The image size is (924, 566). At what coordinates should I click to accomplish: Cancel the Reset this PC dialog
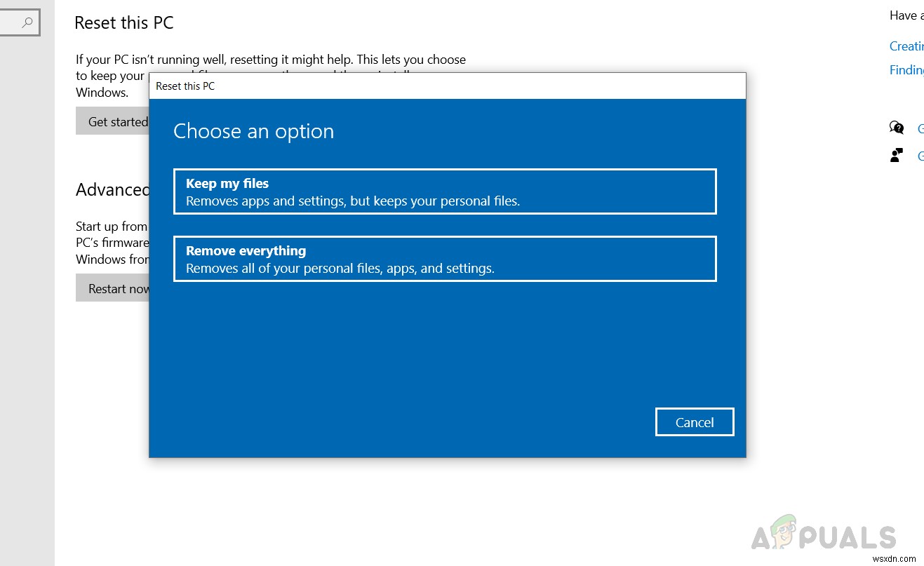[x=694, y=422]
